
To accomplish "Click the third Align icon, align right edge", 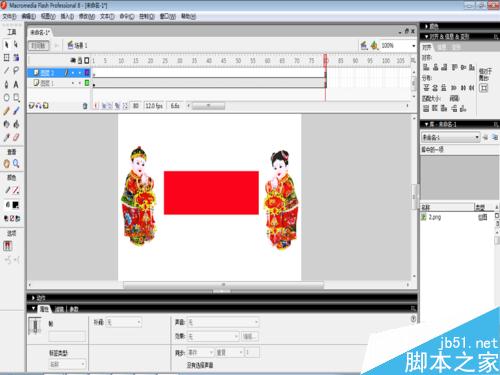I will [x=444, y=67].
